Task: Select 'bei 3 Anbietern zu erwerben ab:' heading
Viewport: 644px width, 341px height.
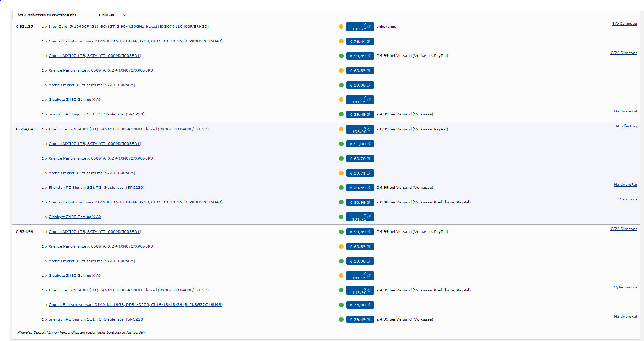Action: 47,15
